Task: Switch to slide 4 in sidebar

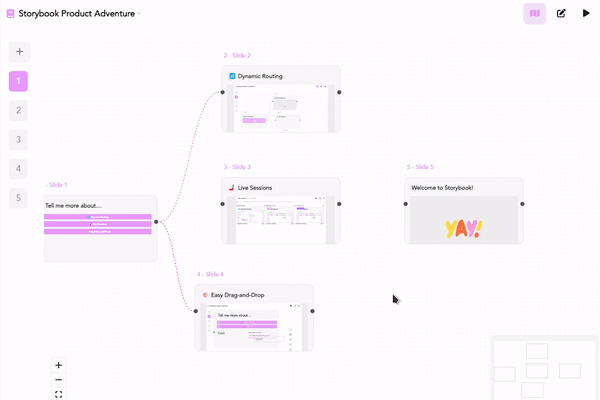Action: [19, 169]
